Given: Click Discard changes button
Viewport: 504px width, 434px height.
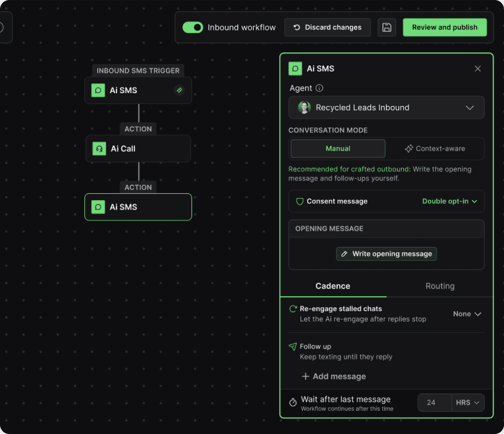Looking at the screenshot, I should point(327,27).
